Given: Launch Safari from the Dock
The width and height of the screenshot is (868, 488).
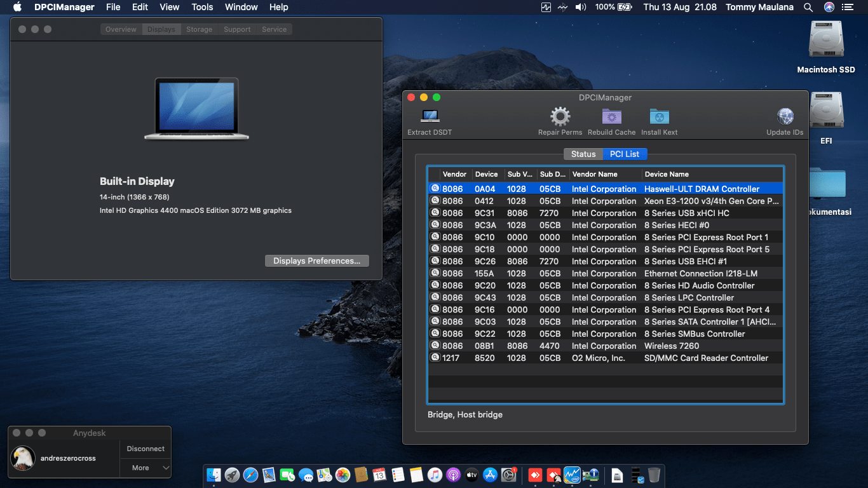Looking at the screenshot, I should point(250,475).
